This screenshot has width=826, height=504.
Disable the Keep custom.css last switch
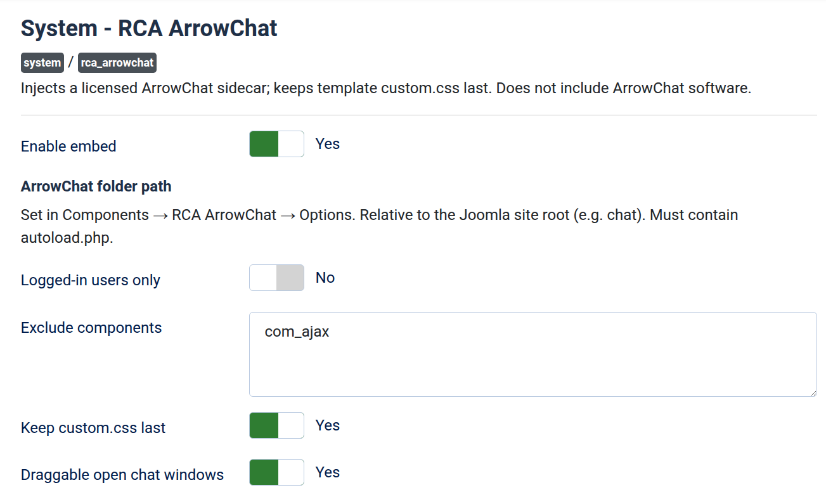276,425
